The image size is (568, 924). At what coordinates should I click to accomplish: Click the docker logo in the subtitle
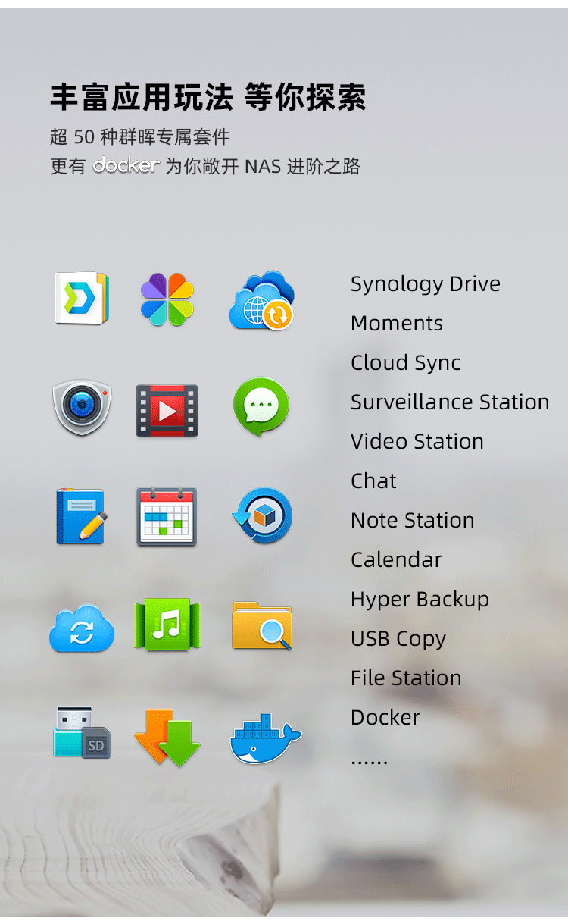pyautogui.click(x=126, y=164)
